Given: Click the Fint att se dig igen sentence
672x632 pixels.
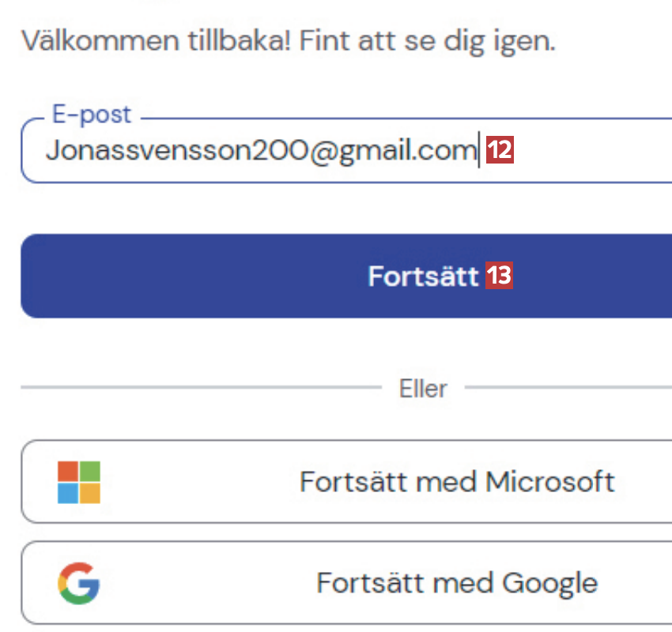Looking at the screenshot, I should [x=427, y=39].
